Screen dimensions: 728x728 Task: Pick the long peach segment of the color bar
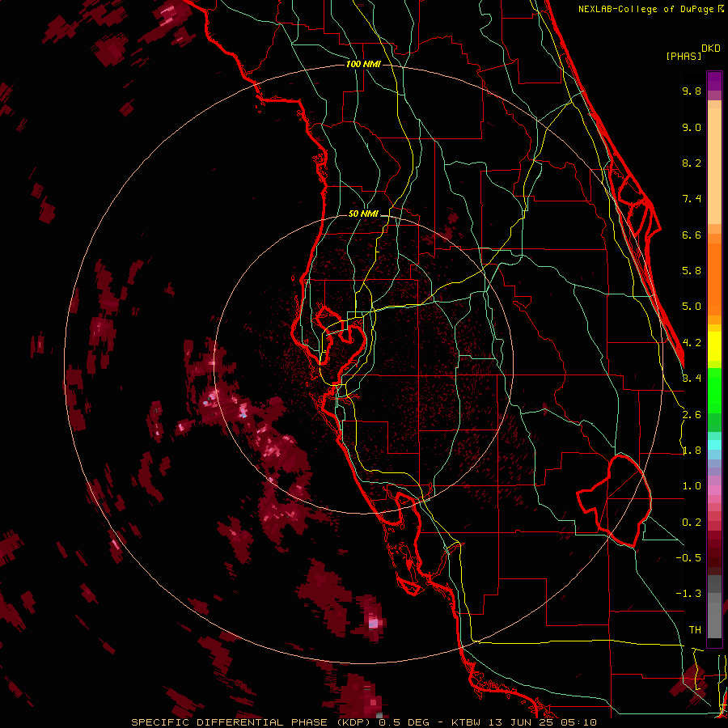pos(714,166)
